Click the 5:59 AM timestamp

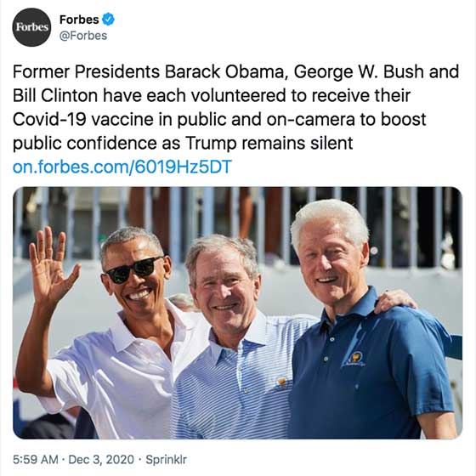coord(36,459)
